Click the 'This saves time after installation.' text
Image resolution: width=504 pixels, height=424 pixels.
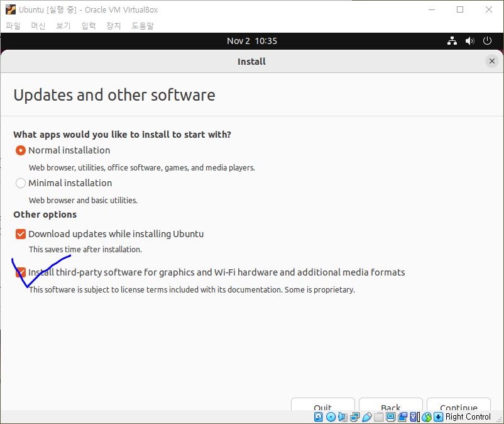pyautogui.click(x=85, y=249)
